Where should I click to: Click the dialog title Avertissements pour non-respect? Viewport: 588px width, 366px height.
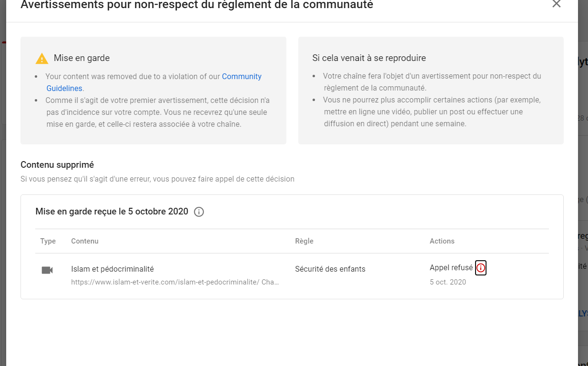click(x=197, y=5)
